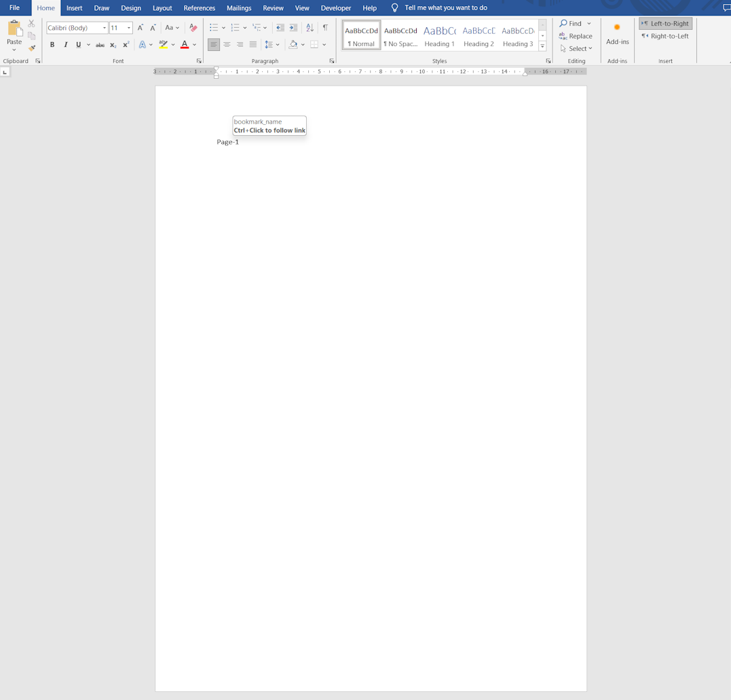The height and width of the screenshot is (700, 731).
Task: Apply the Normal style
Action: coord(361,35)
